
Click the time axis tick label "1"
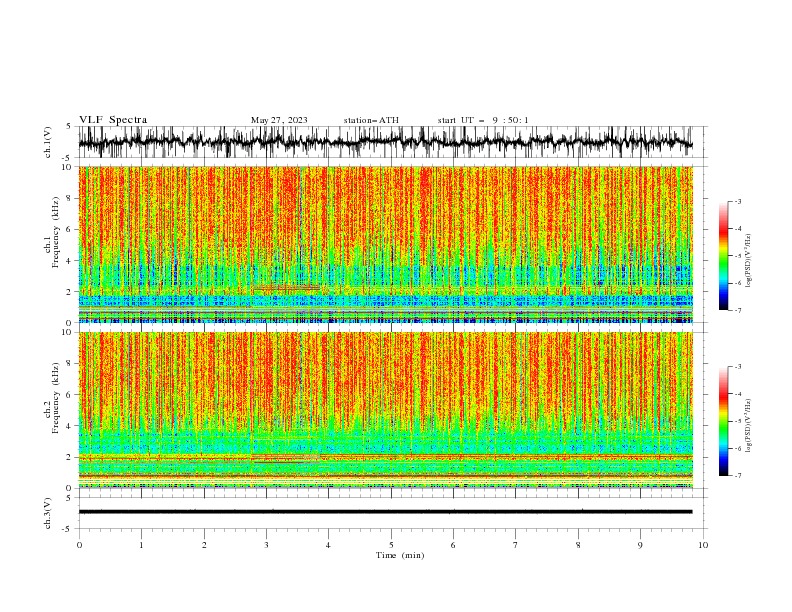click(x=141, y=545)
